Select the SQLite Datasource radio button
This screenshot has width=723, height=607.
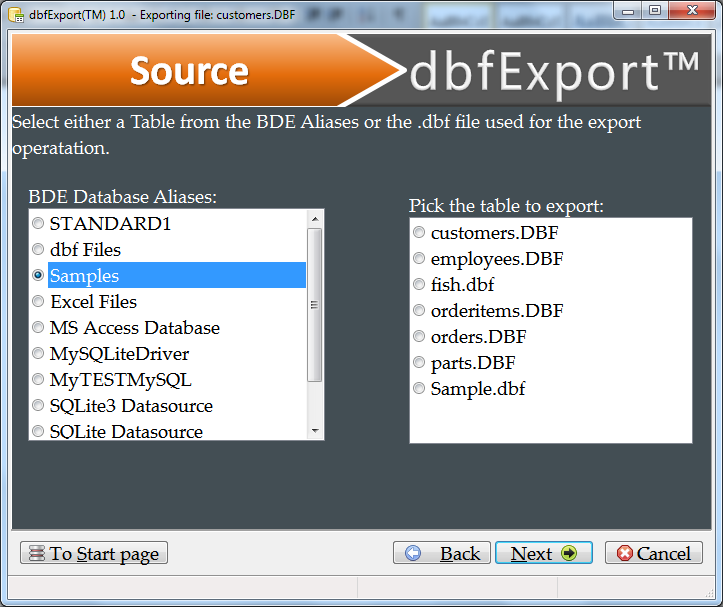(38, 431)
